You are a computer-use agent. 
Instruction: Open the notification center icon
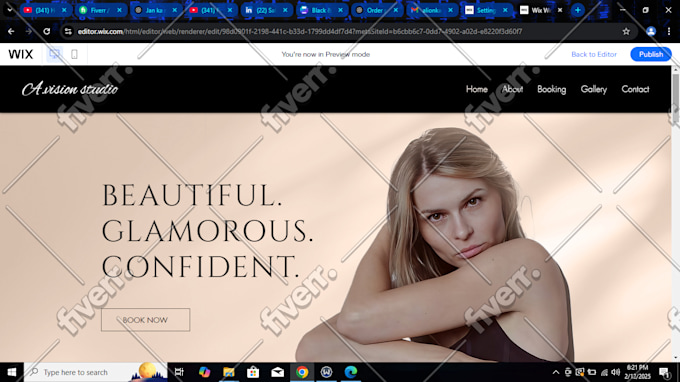click(x=664, y=372)
